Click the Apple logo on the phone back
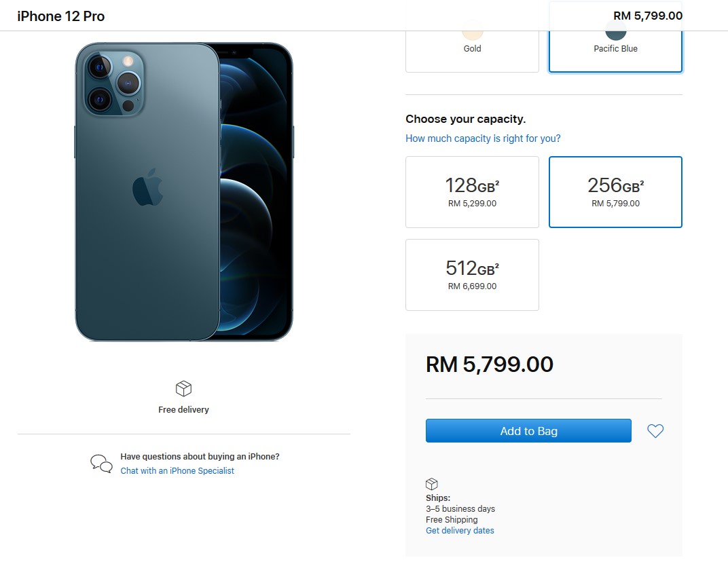Image resolution: width=728 pixels, height=562 pixels. point(147,187)
